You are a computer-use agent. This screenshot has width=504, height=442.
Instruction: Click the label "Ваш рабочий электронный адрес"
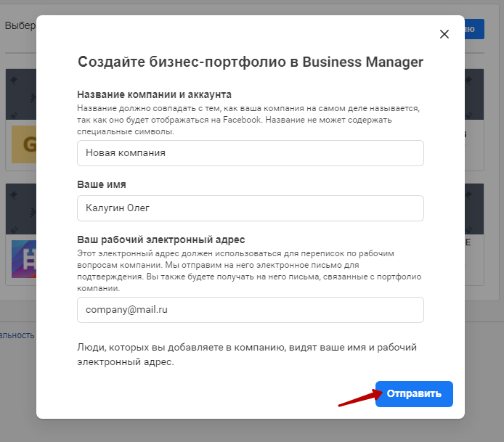pyautogui.click(x=161, y=240)
